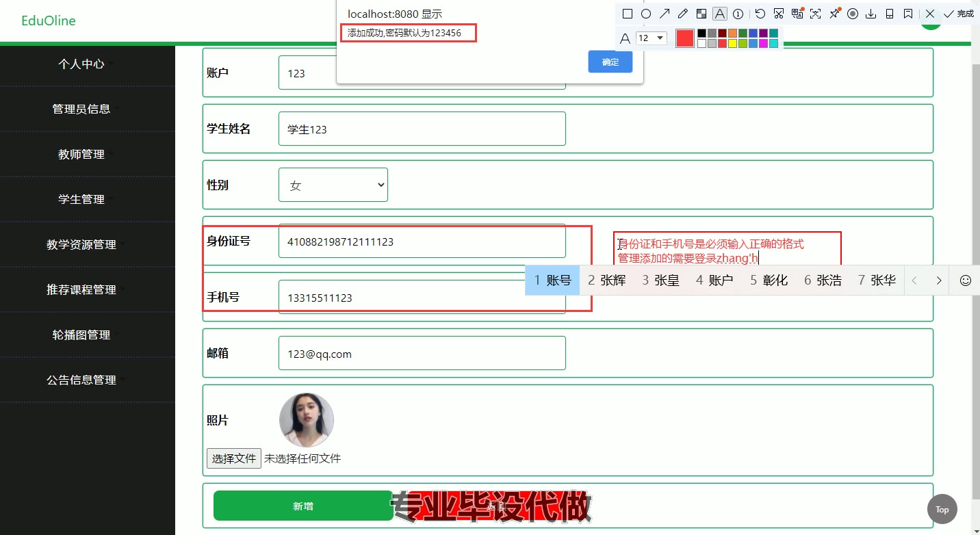This screenshot has width=980, height=535.
Task: Open the 个人中心 sidebar menu
Action: [81, 64]
